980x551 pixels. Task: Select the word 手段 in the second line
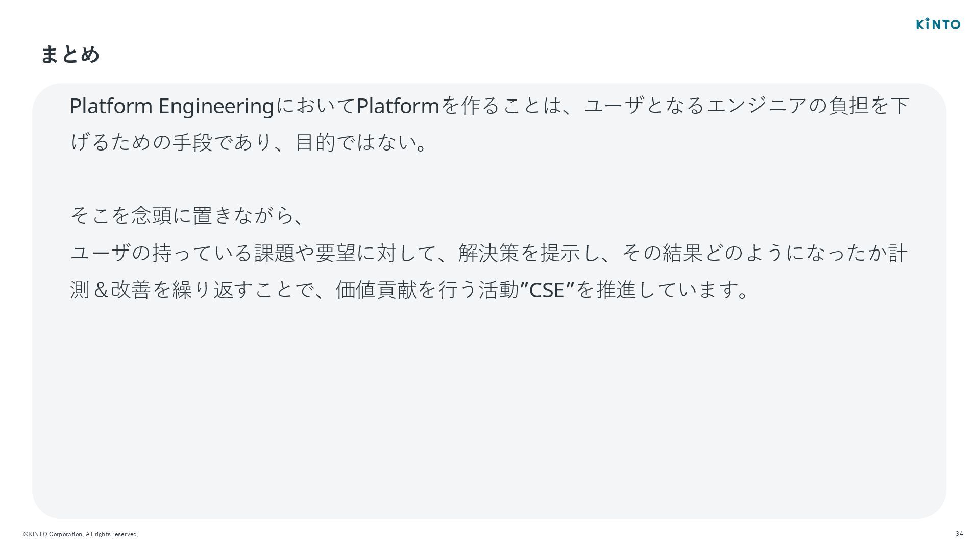pos(192,142)
